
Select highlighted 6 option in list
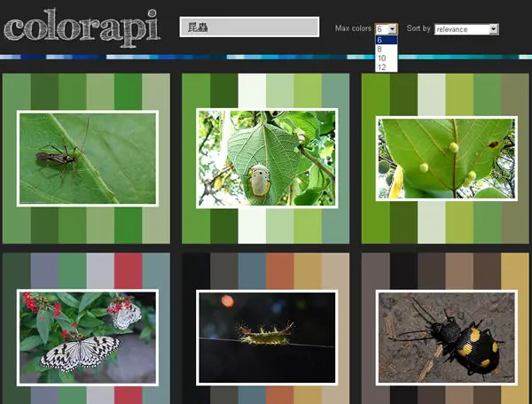click(386, 40)
